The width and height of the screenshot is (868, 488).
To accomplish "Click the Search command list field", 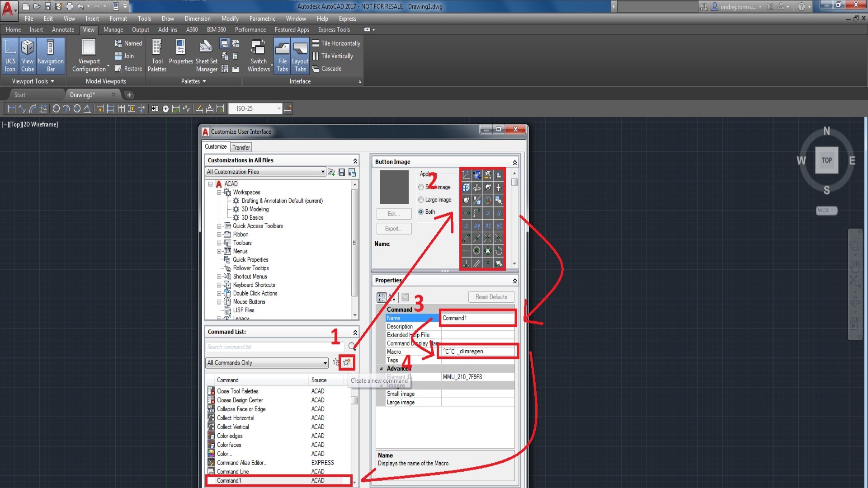I will click(x=275, y=347).
